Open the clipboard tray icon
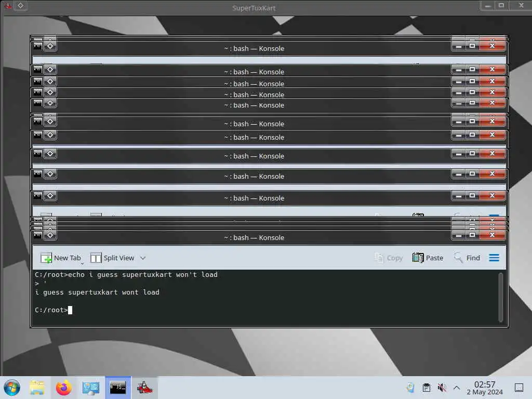Viewport: 532px width, 399px height. [x=427, y=388]
